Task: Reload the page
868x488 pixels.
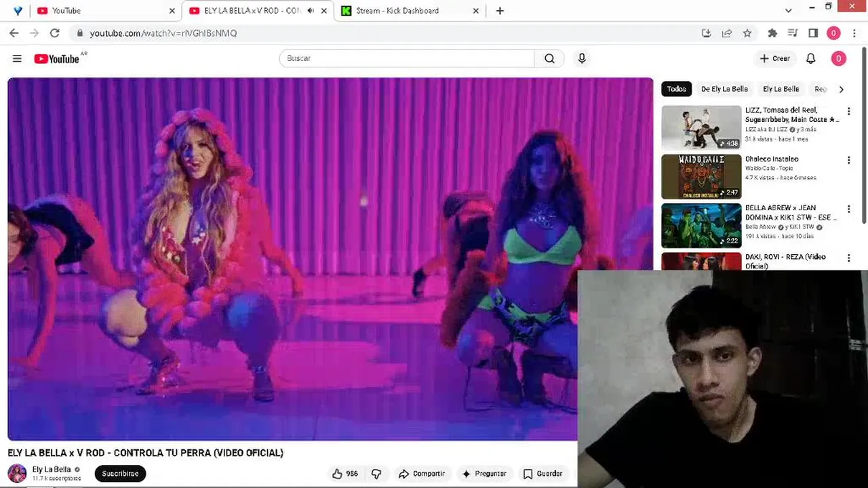Action: 54,33
